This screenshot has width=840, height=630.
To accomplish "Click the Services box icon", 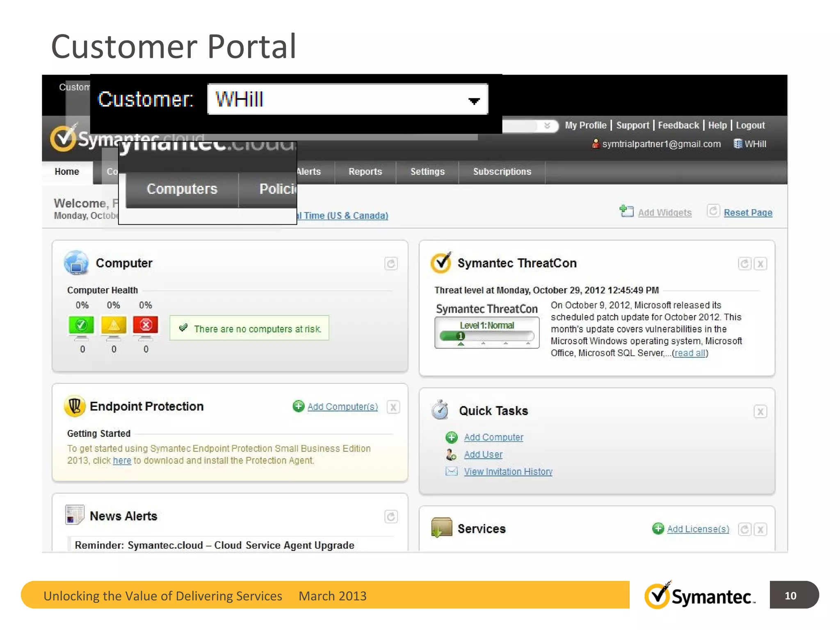I will [442, 527].
